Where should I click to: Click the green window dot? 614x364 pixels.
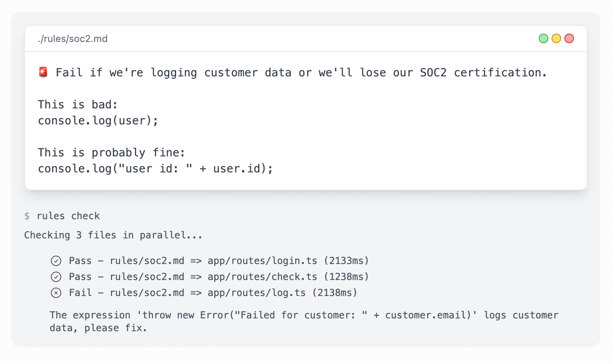(543, 38)
